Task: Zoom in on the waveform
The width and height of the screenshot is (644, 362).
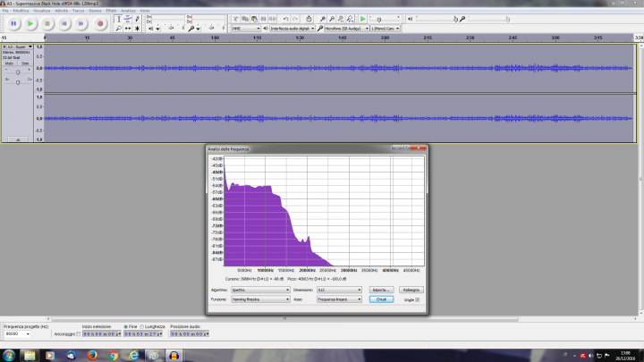Action: [323, 19]
